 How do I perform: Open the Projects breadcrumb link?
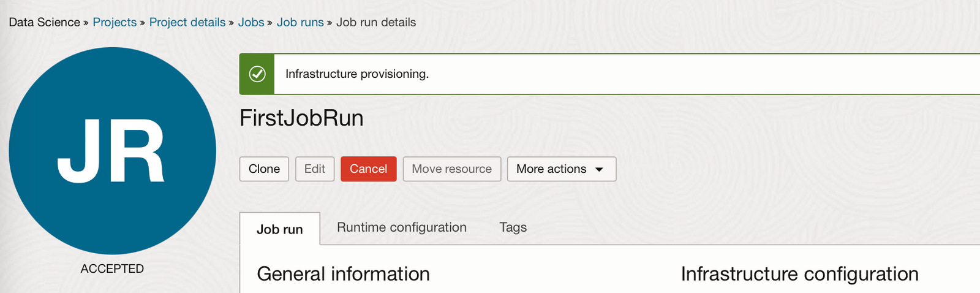(115, 22)
